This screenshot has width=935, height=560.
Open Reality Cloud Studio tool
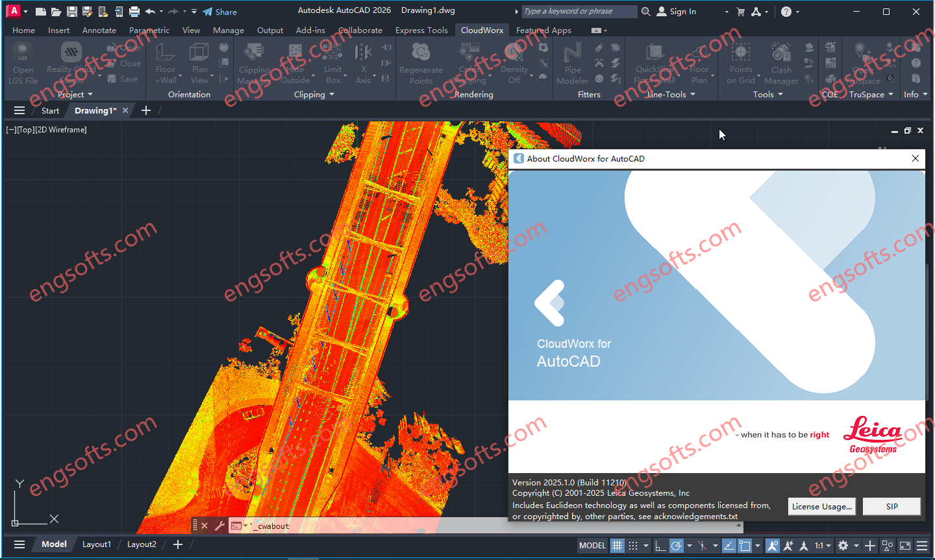[71, 64]
